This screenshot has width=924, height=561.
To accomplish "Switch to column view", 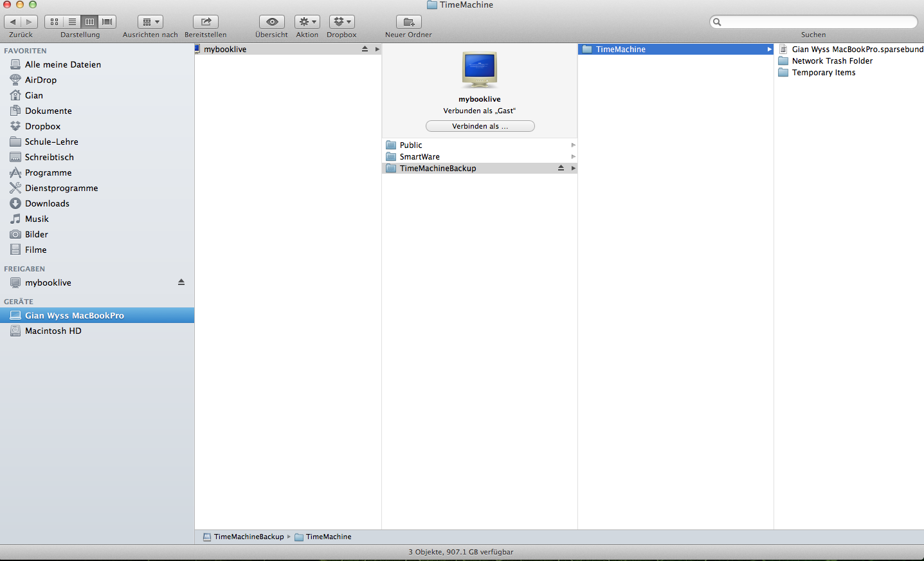I will (x=89, y=22).
